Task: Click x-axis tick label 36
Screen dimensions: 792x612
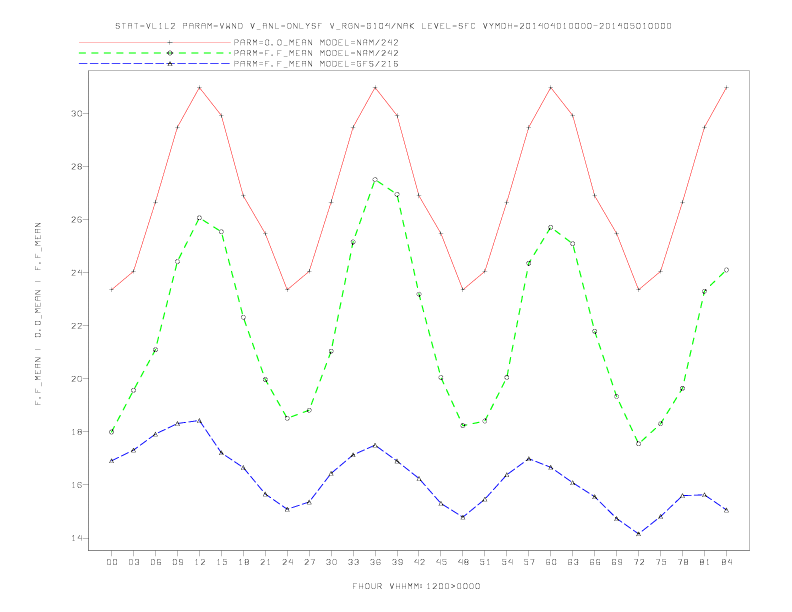Action: pyautogui.click(x=375, y=562)
